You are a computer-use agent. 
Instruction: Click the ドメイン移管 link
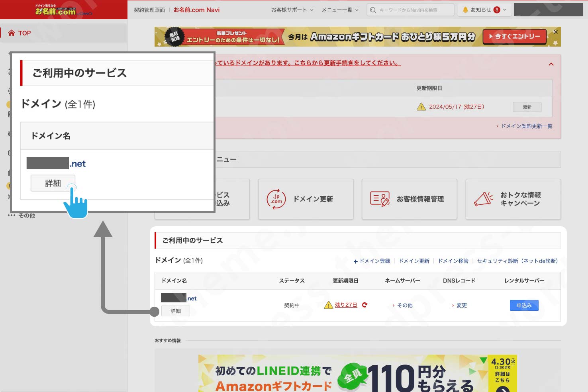(453, 261)
